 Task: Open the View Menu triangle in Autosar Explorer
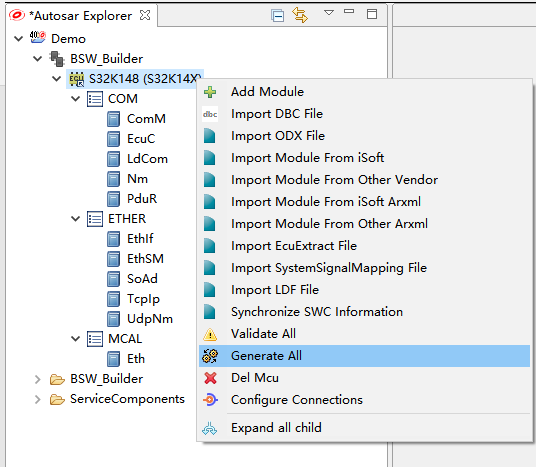329,13
